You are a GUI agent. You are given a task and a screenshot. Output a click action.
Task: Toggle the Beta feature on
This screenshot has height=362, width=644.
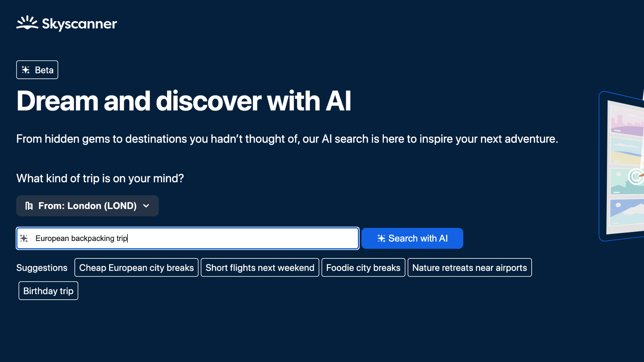(37, 69)
